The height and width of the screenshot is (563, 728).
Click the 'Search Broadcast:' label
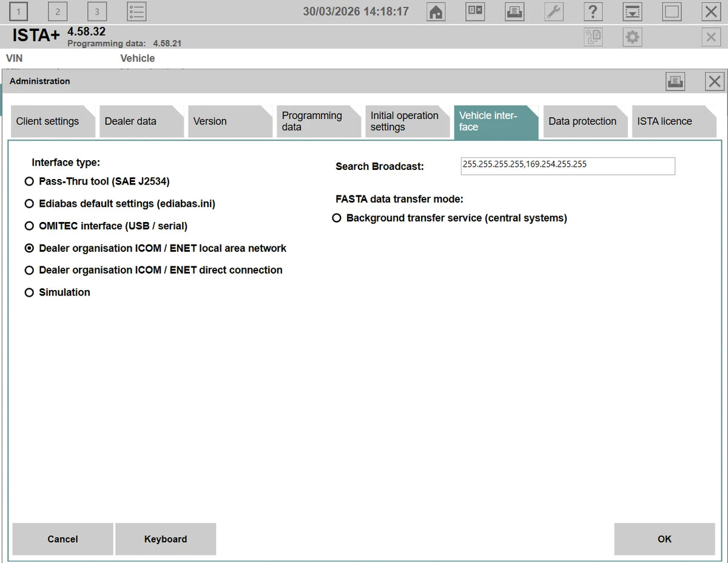[x=380, y=166]
